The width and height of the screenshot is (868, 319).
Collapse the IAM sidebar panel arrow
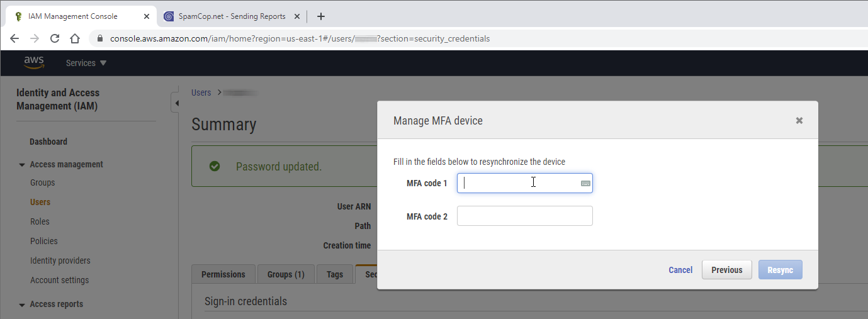click(176, 103)
